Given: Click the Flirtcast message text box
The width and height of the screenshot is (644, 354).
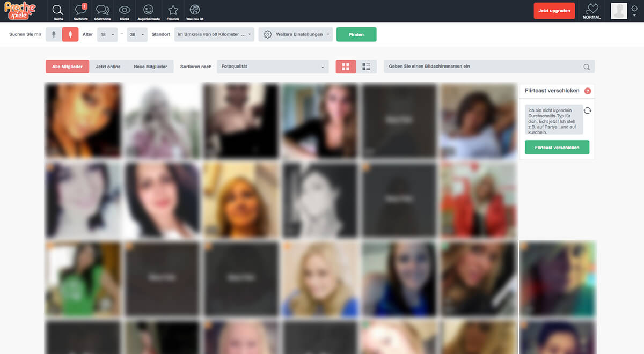Looking at the screenshot, I should [554, 120].
